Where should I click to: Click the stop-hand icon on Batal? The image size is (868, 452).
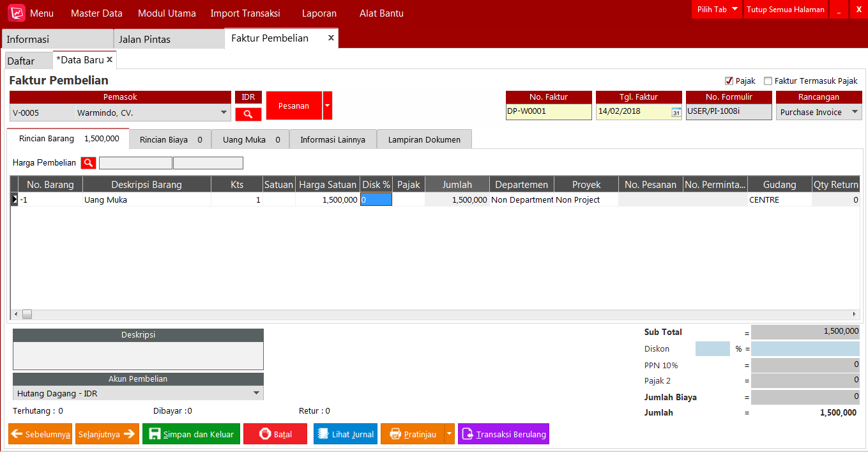pyautogui.click(x=264, y=433)
